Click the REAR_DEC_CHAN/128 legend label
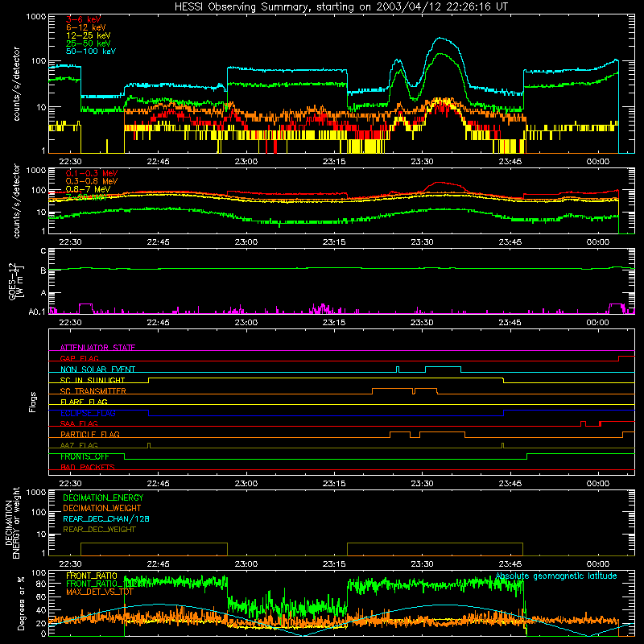 (106, 518)
